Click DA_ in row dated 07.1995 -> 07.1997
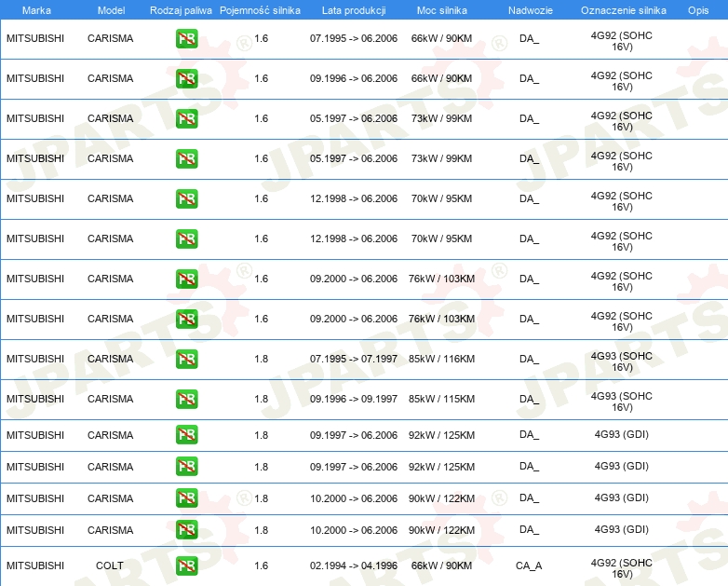 [x=530, y=359]
